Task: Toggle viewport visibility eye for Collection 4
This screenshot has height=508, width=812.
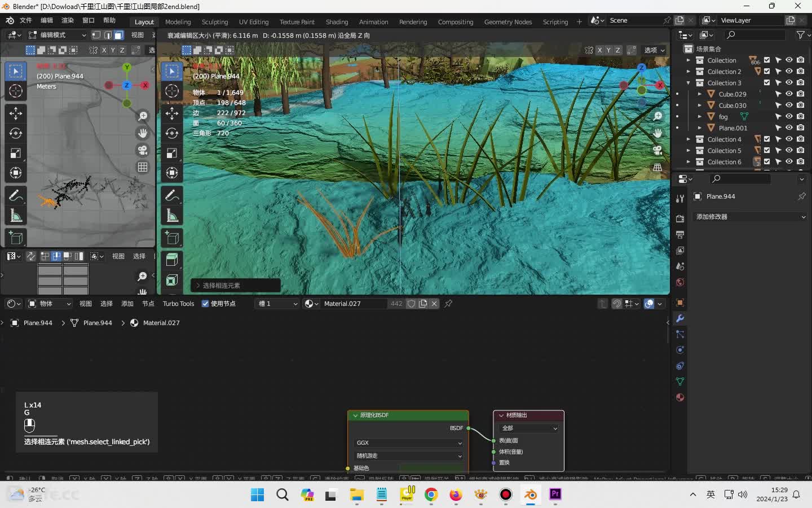Action: point(789,139)
